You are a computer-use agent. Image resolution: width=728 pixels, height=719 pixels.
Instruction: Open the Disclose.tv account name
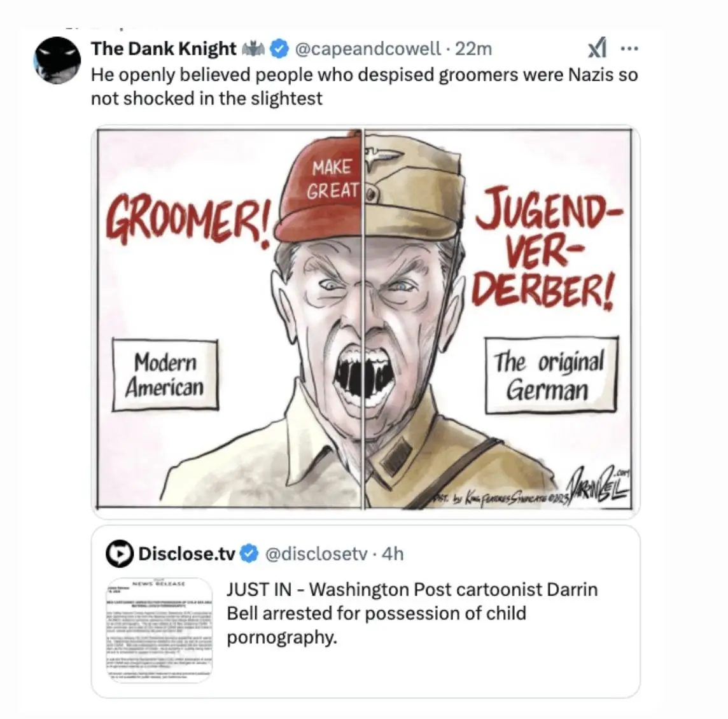tap(186, 554)
